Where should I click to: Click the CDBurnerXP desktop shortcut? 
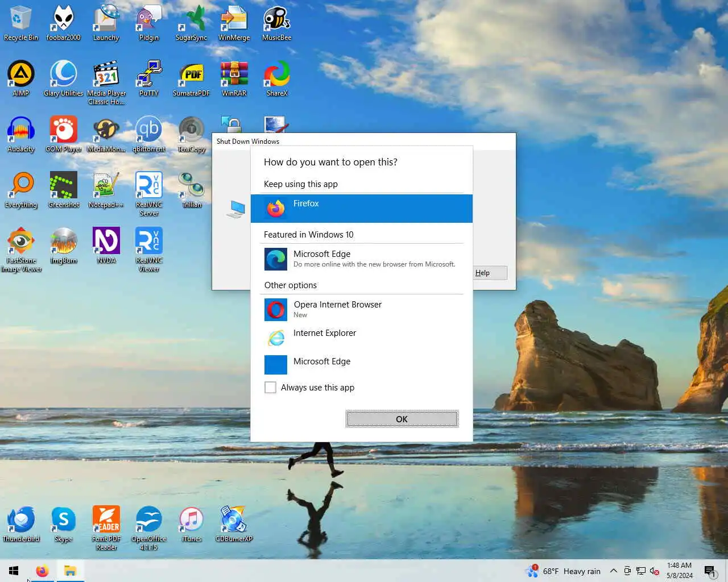point(234,524)
